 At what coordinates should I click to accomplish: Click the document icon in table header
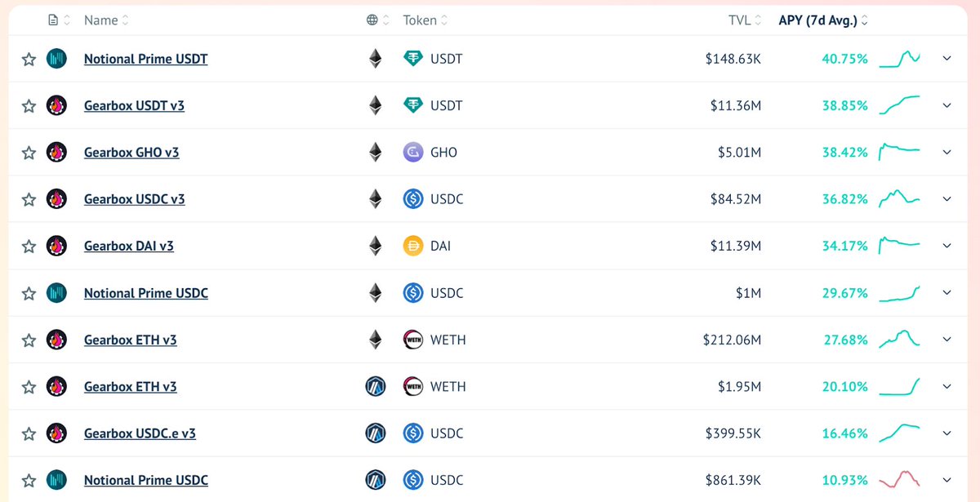(x=54, y=20)
